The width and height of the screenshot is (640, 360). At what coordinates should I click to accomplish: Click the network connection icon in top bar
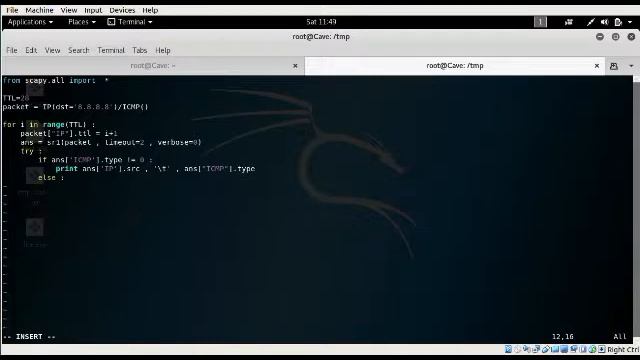(591, 22)
